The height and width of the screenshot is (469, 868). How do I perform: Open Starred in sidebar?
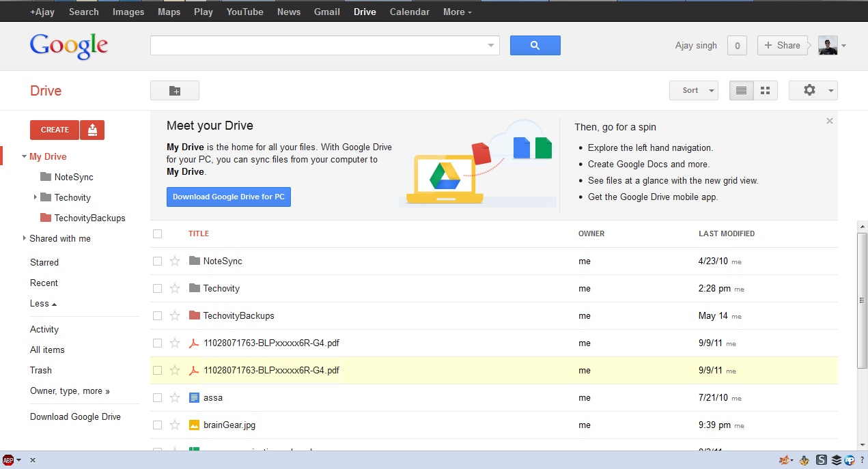[44, 262]
